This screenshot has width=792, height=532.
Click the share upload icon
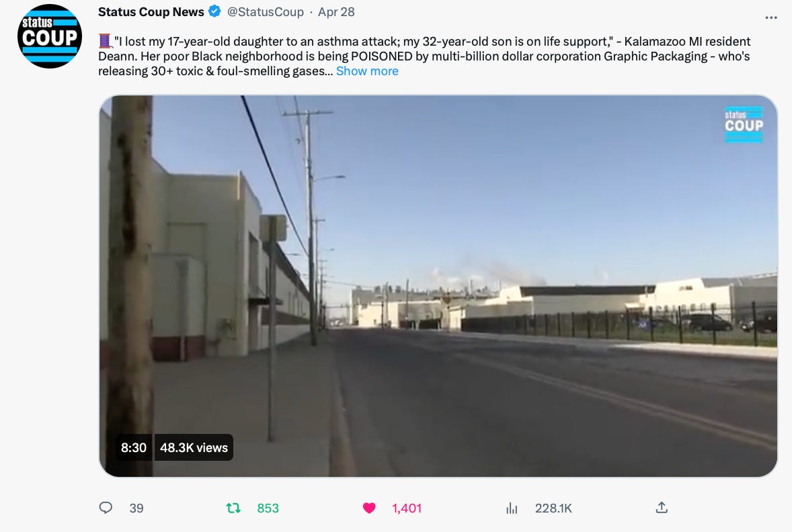(x=662, y=507)
